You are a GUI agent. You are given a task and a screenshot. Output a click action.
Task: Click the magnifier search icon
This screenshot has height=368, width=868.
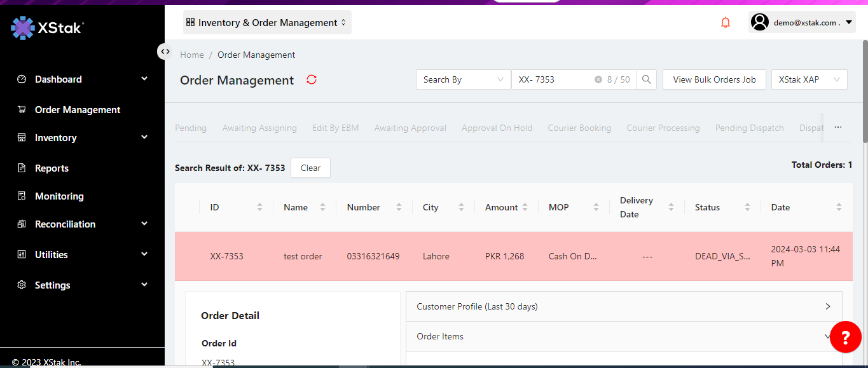646,79
